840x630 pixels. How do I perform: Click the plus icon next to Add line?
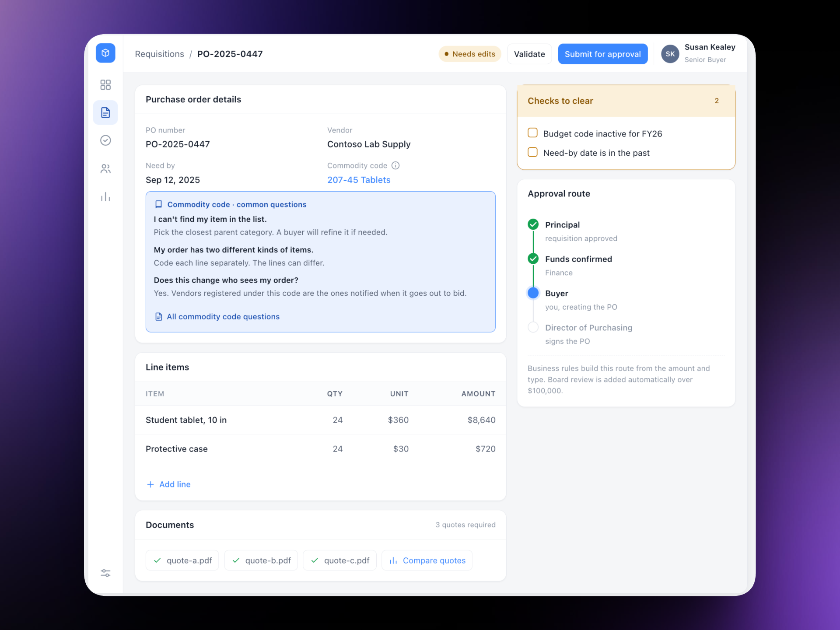(150, 484)
